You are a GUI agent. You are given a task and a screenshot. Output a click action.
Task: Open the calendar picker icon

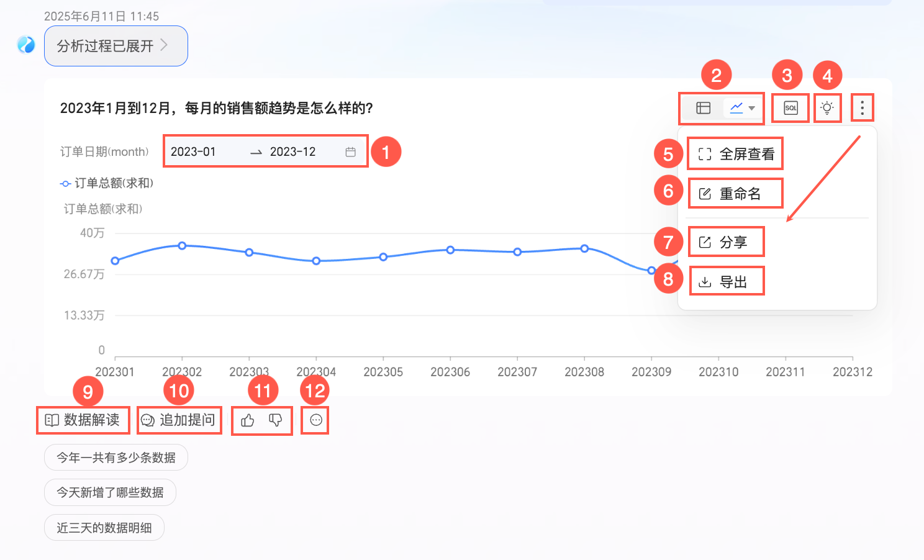[x=350, y=151]
